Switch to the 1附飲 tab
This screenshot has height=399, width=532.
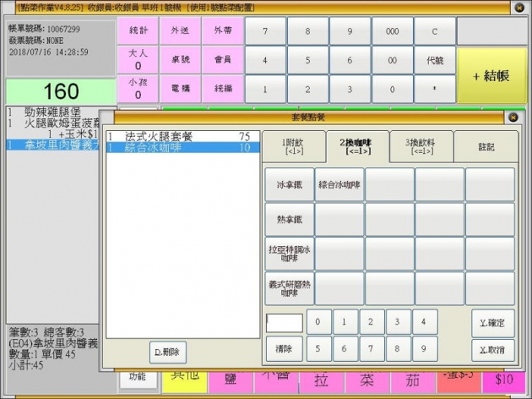(291, 146)
